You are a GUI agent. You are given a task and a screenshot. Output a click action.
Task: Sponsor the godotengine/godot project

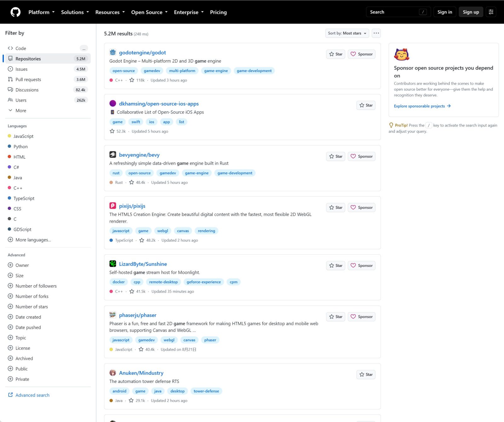point(362,54)
